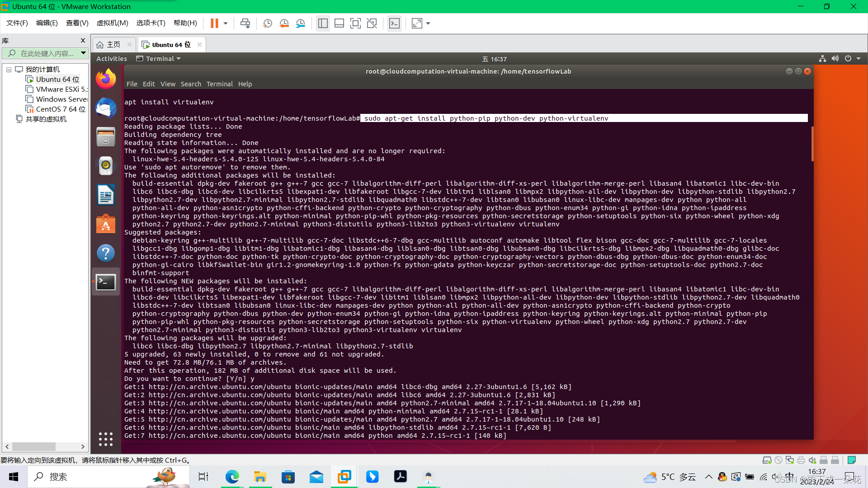Enter full screen mode icon
This screenshot has width=868, height=488.
[x=355, y=23]
